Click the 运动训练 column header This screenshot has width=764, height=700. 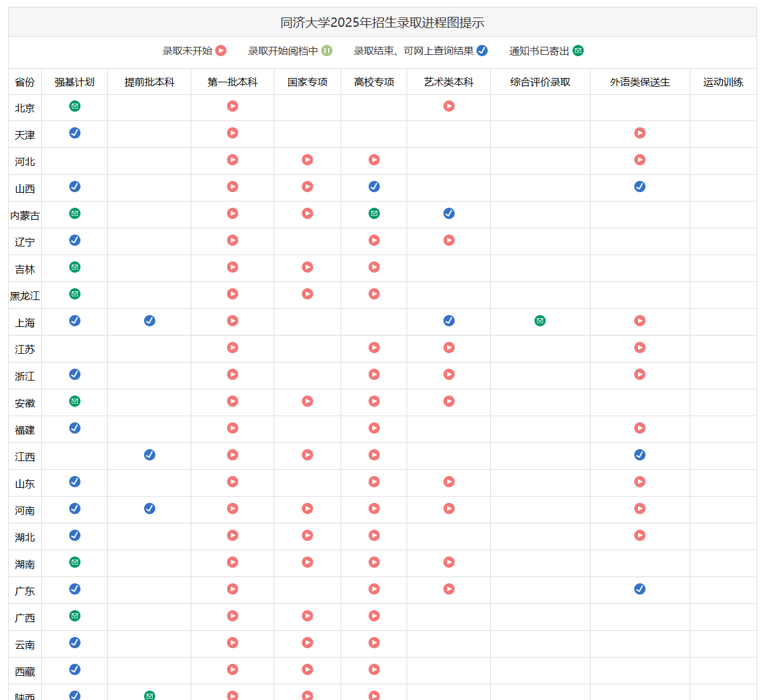723,82
